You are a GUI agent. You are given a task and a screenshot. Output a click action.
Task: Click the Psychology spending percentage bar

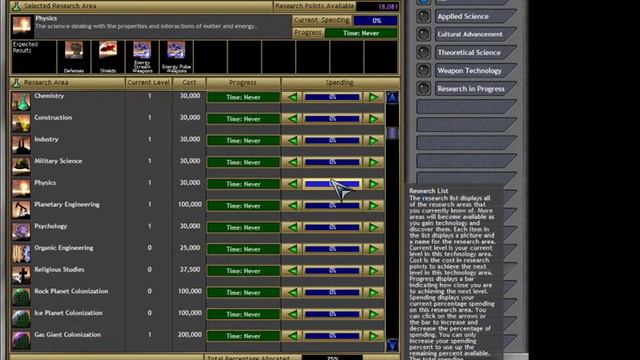[332, 227]
